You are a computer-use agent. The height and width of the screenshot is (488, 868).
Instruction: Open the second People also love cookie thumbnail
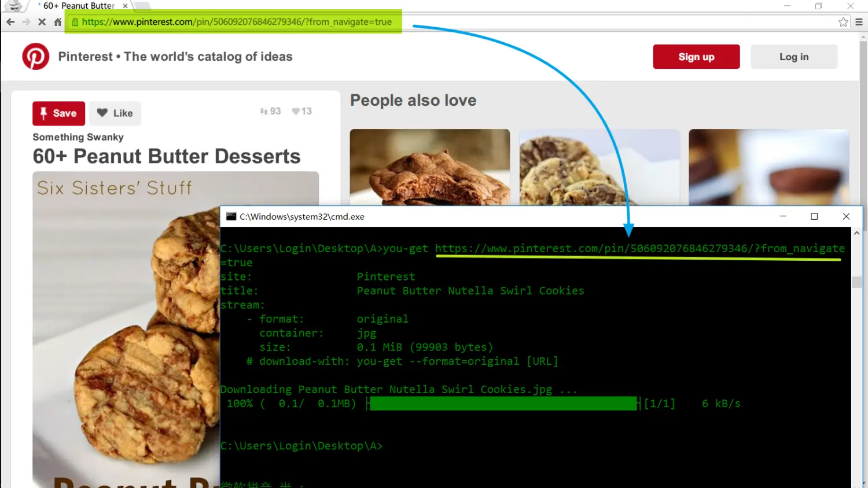599,167
